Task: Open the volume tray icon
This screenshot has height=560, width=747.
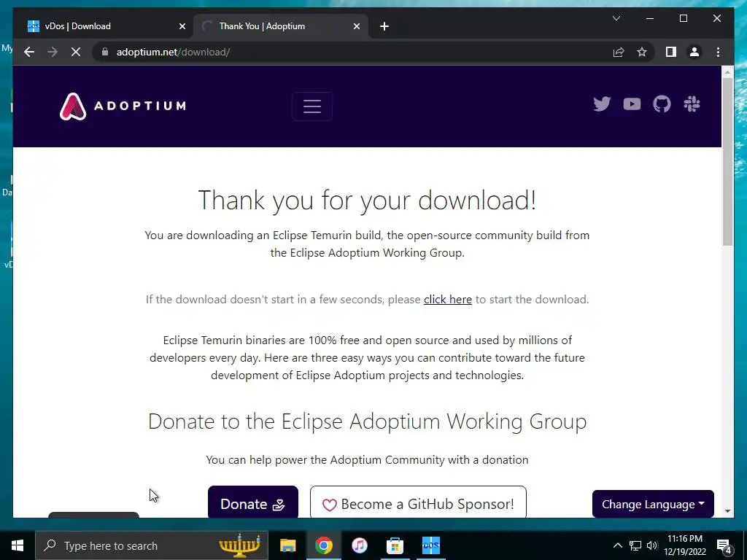Action: 651,545
